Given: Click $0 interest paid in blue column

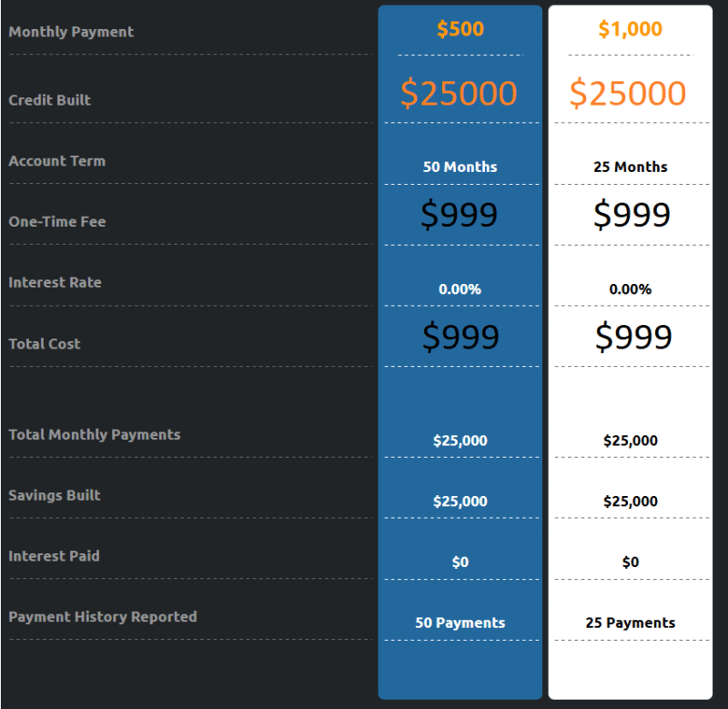Looking at the screenshot, I should tap(460, 562).
